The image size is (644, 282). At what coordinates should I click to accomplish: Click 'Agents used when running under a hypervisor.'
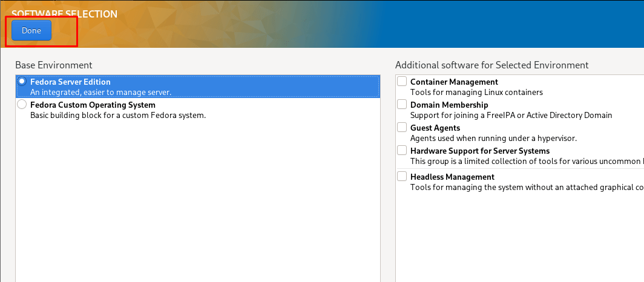[x=494, y=139]
